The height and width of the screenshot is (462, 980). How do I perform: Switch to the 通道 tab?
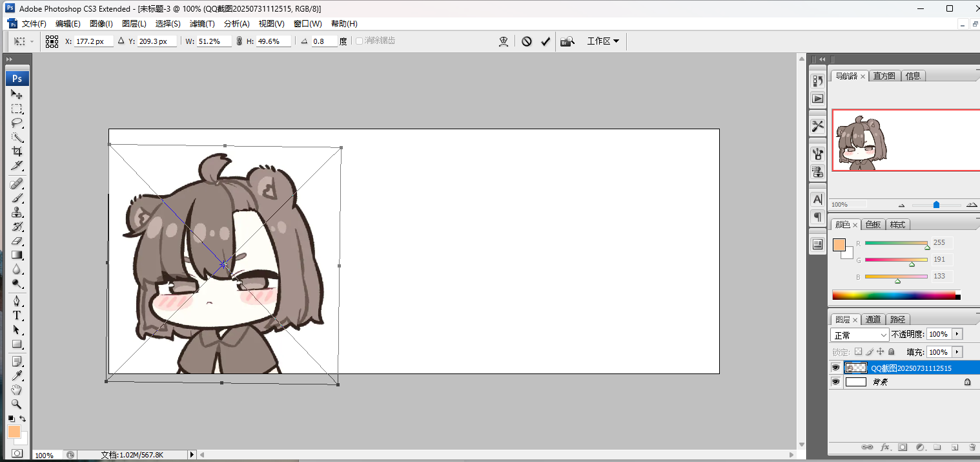[x=873, y=319]
